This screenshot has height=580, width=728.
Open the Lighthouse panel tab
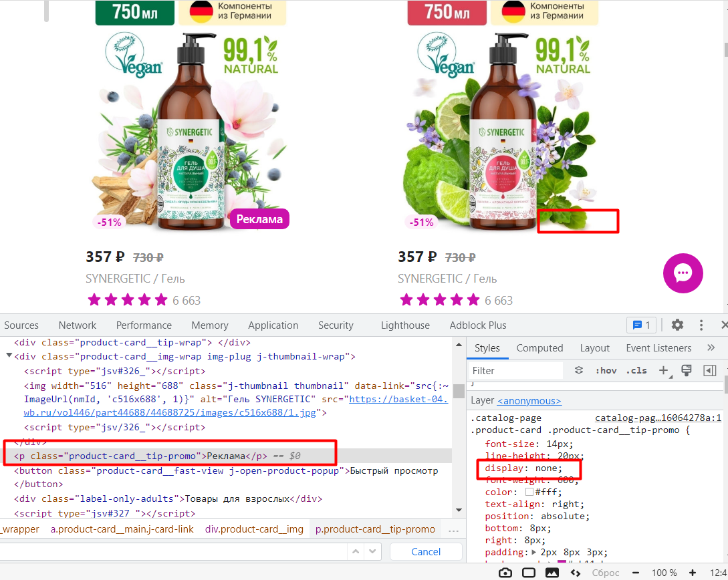coord(405,325)
